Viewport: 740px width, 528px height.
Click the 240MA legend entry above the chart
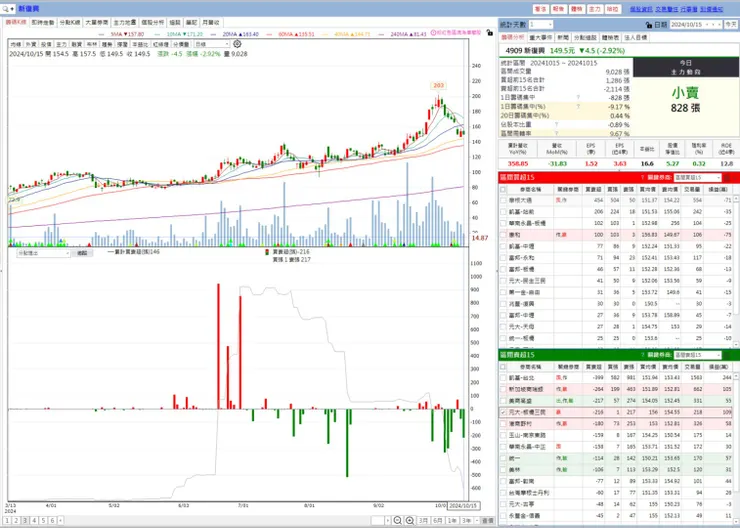[x=403, y=34]
